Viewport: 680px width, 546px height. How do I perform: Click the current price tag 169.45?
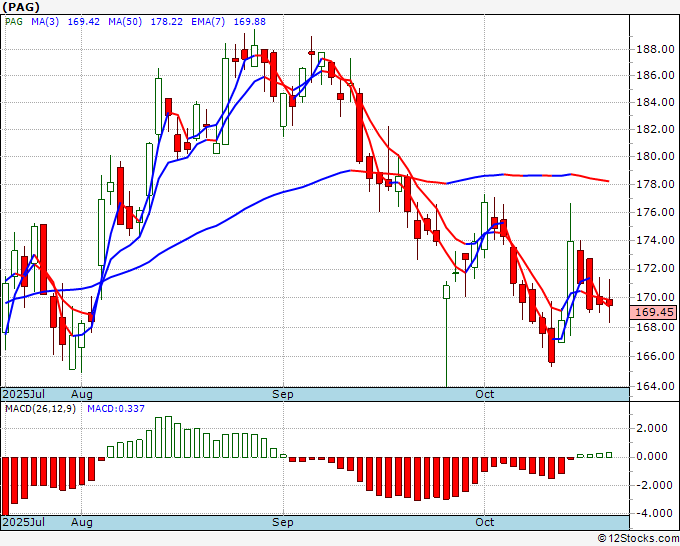tap(654, 312)
